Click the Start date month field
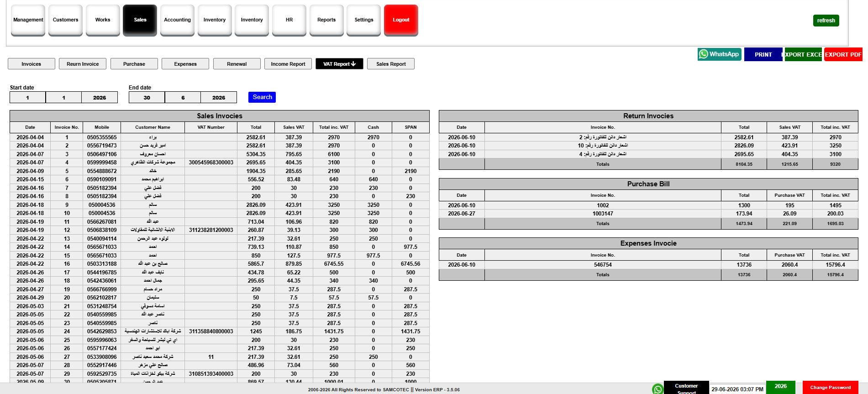The height and width of the screenshot is (394, 868). pyautogui.click(x=63, y=98)
